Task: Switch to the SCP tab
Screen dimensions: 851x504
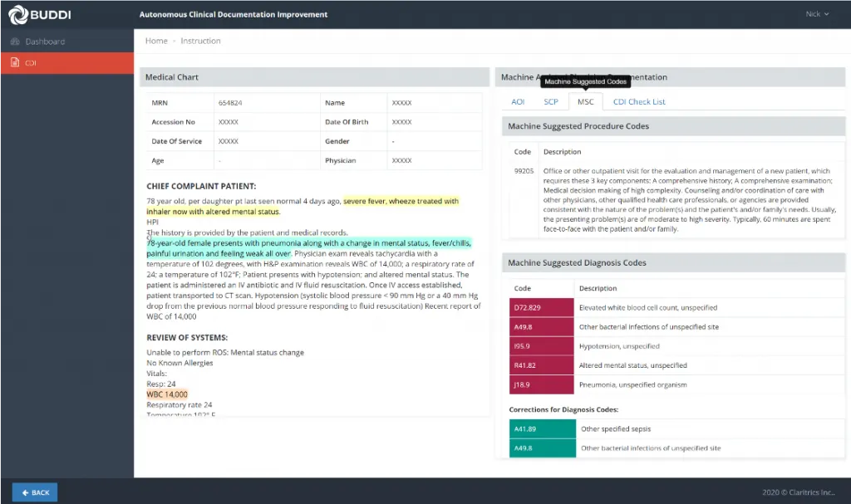Action: coord(551,102)
